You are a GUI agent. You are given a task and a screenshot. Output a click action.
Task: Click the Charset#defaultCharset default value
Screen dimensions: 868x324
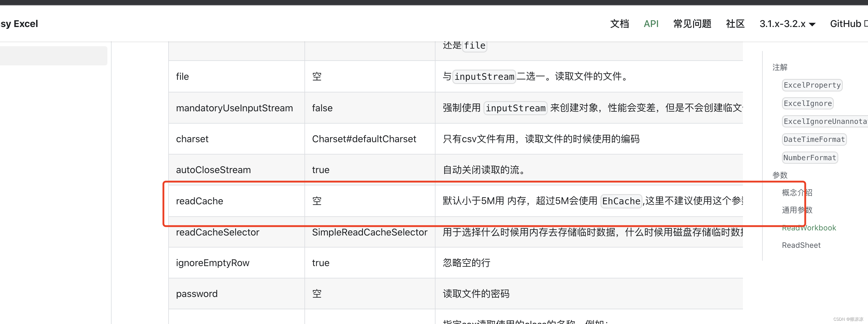(x=364, y=139)
